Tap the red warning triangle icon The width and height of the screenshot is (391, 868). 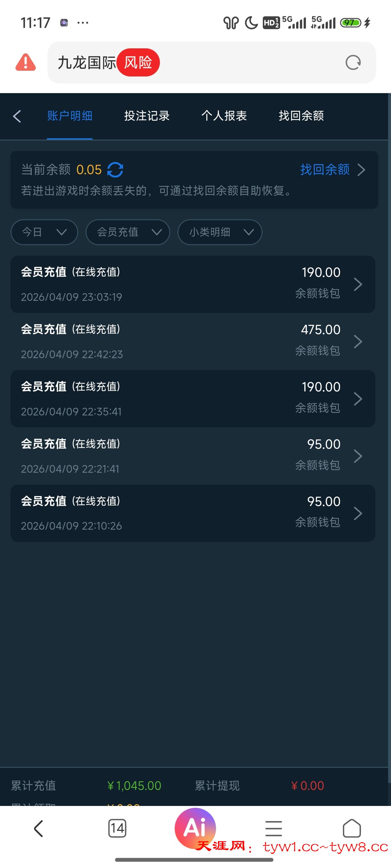click(x=26, y=62)
